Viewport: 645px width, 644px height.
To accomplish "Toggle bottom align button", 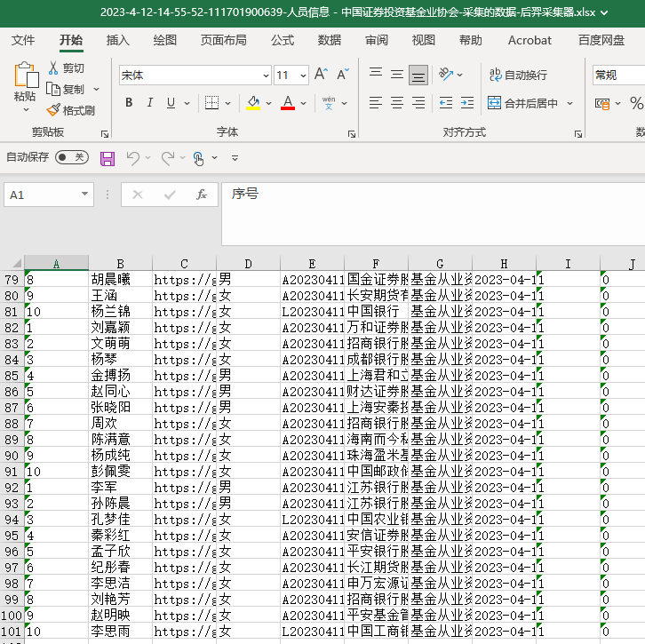I will [x=418, y=75].
